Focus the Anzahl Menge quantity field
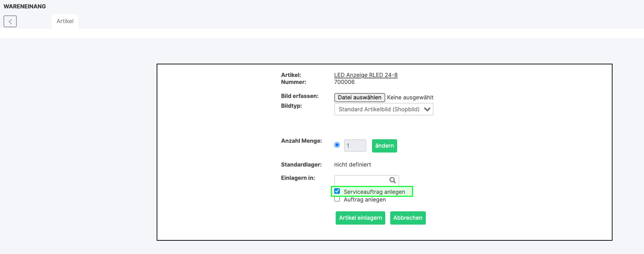644x254 pixels. (355, 146)
